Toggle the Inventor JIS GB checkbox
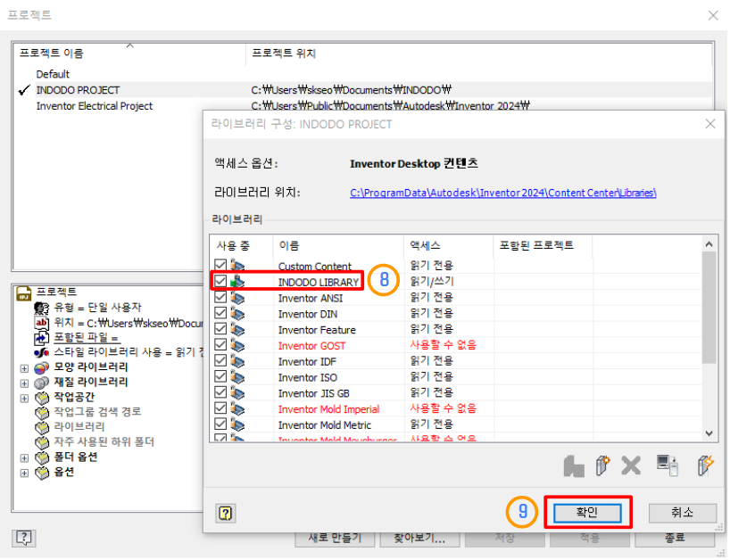This screenshot has height=560, width=730. tap(220, 392)
